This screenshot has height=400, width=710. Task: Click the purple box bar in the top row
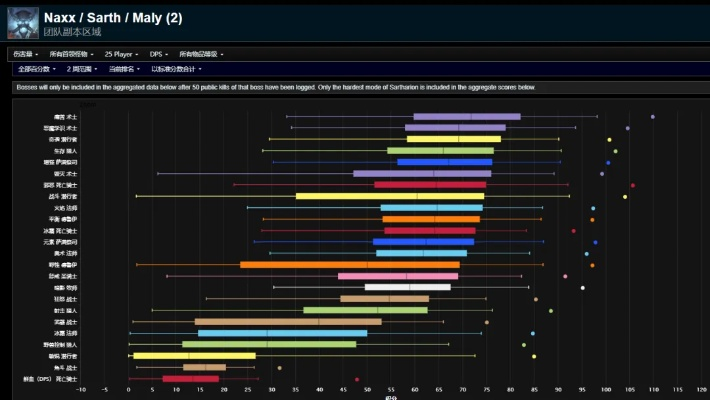tap(466, 117)
